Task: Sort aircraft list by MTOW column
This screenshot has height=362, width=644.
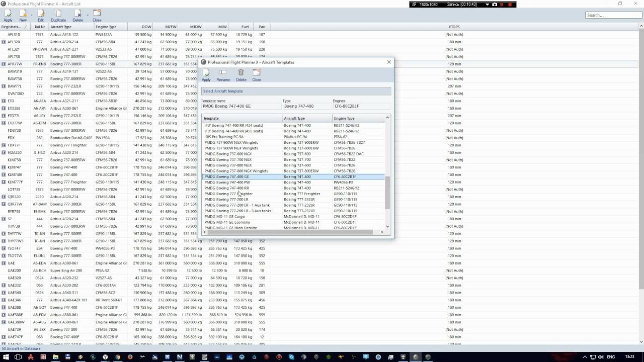Action: (x=191, y=27)
